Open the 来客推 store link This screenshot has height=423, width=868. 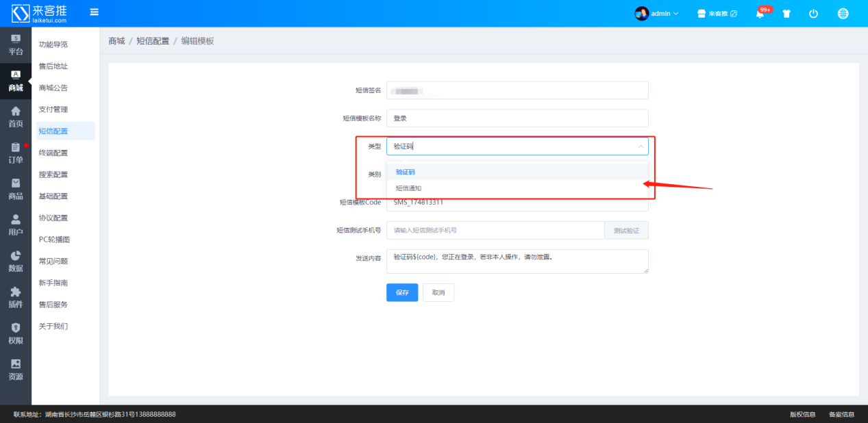point(717,14)
